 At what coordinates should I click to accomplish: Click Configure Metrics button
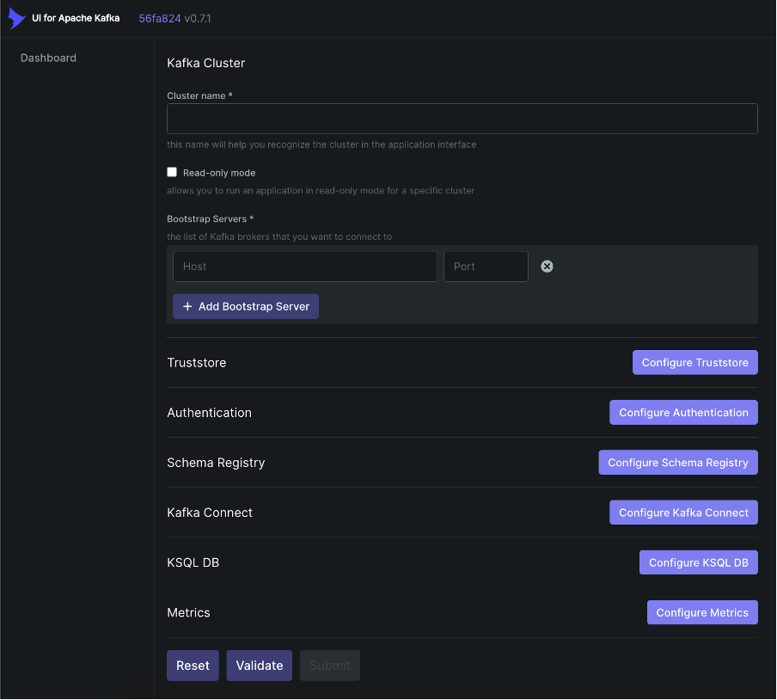[x=702, y=613]
